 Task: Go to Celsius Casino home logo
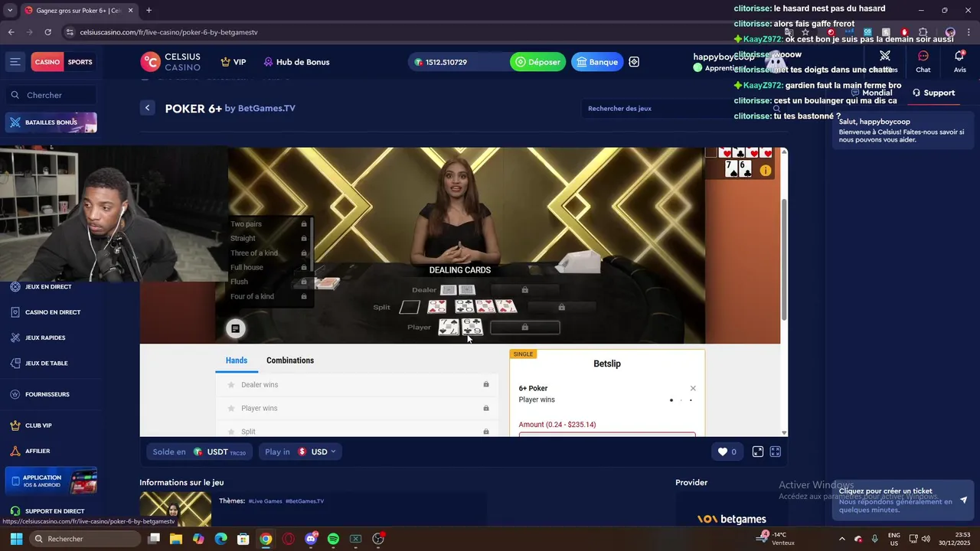click(x=171, y=62)
